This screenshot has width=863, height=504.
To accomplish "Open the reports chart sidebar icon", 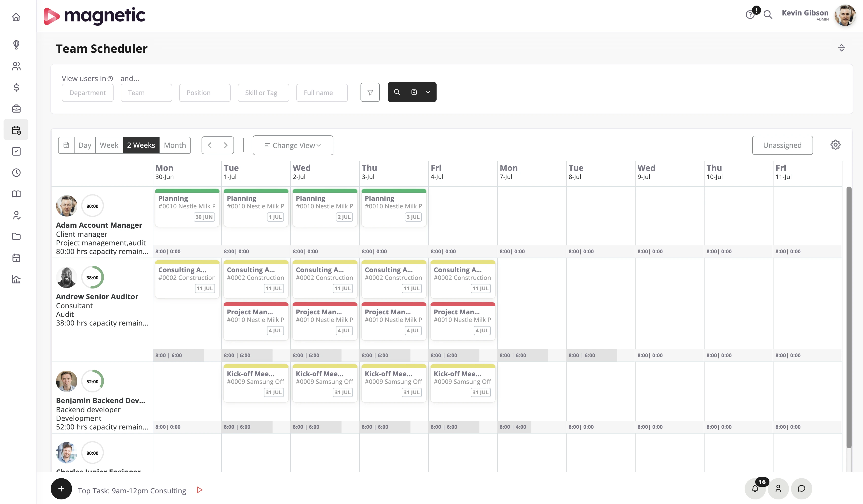I will 16,279.
